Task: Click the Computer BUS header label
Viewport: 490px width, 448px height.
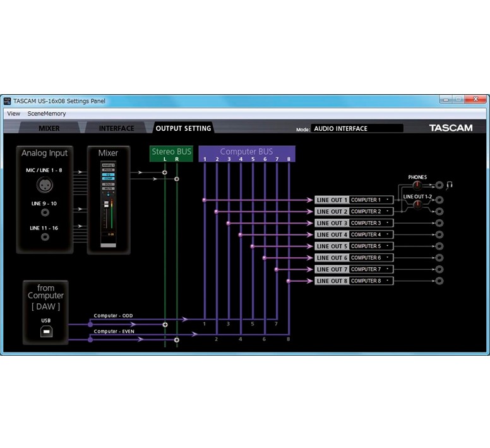Action: (246, 152)
